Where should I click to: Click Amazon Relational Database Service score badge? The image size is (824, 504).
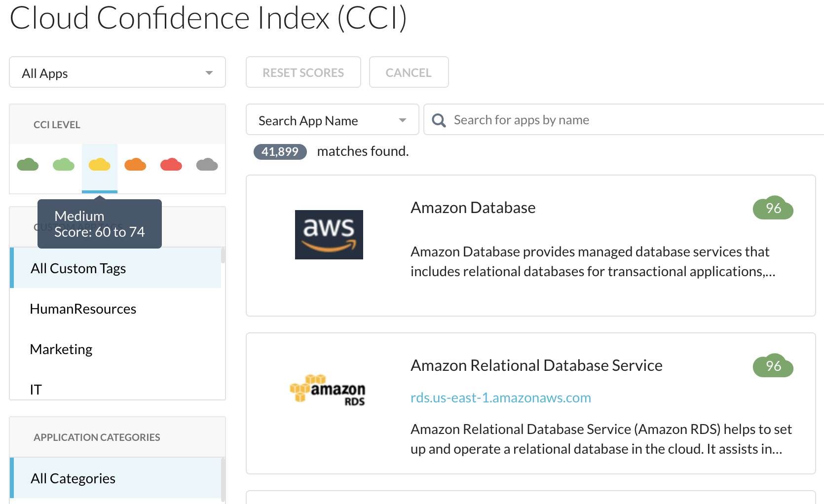point(773,366)
